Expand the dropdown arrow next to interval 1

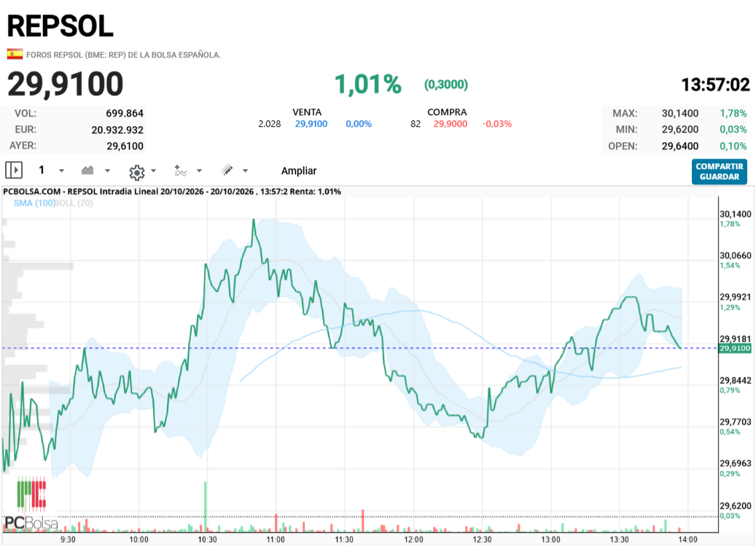coord(61,171)
